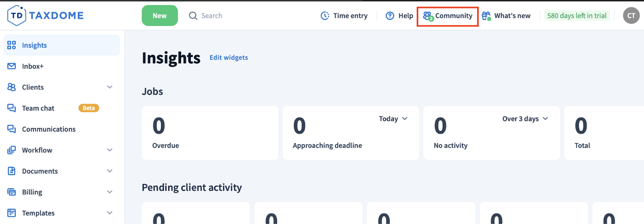Click the Time entry clock icon
This screenshot has height=224, width=644.
click(325, 16)
